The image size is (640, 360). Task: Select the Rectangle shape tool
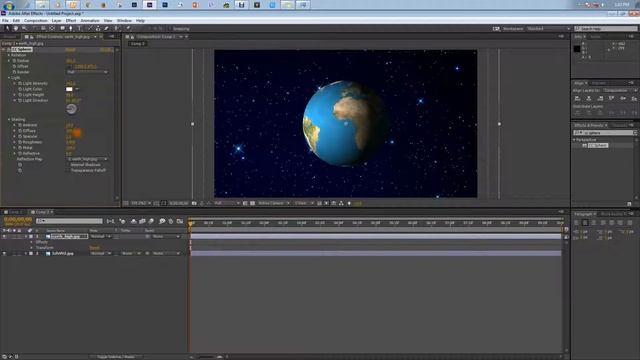62,28
